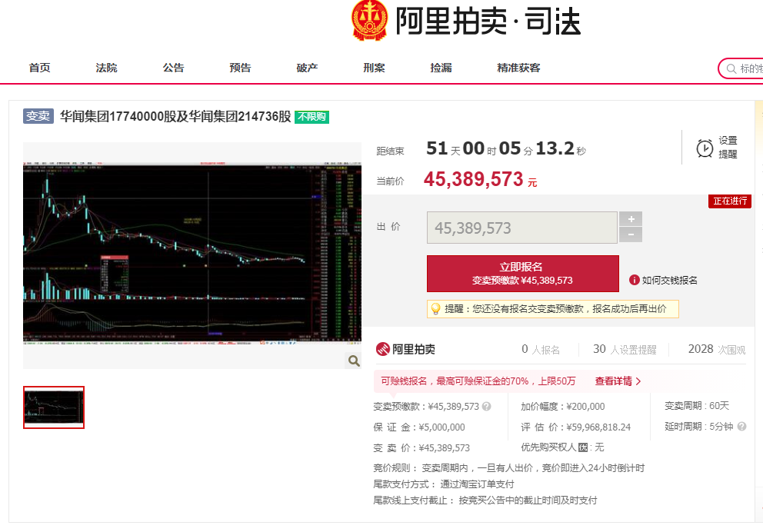Image resolution: width=763 pixels, height=532 pixels.
Task: Click the current price 45,389,573 元
Action: pyautogui.click(x=480, y=179)
